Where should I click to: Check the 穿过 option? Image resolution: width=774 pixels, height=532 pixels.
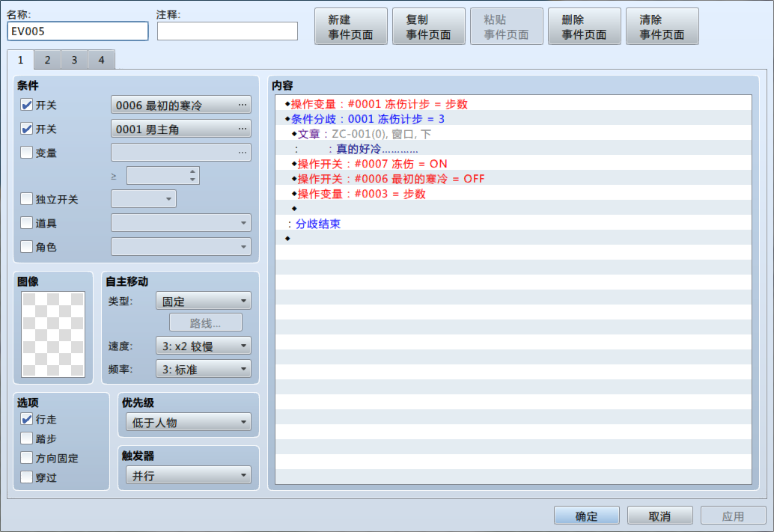[27, 477]
